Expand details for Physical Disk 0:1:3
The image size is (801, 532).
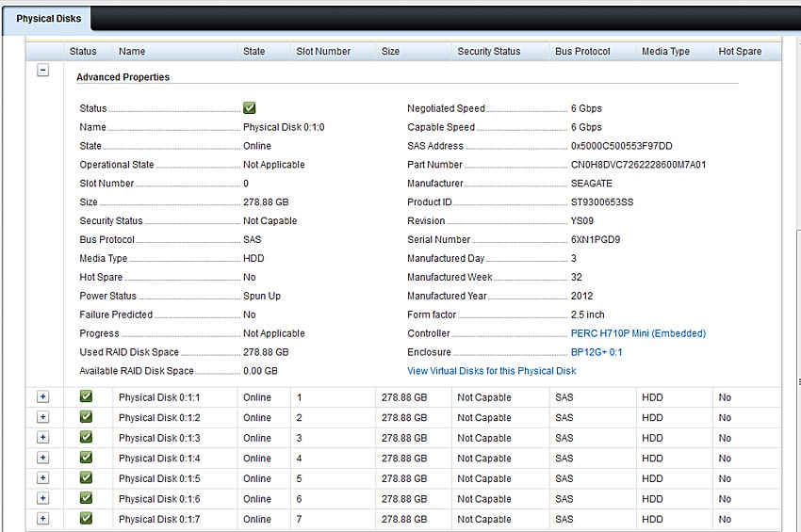pyautogui.click(x=43, y=438)
